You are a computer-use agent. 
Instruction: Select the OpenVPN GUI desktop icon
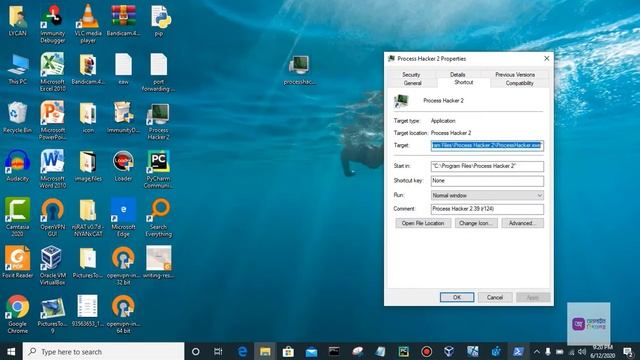pos(53,217)
